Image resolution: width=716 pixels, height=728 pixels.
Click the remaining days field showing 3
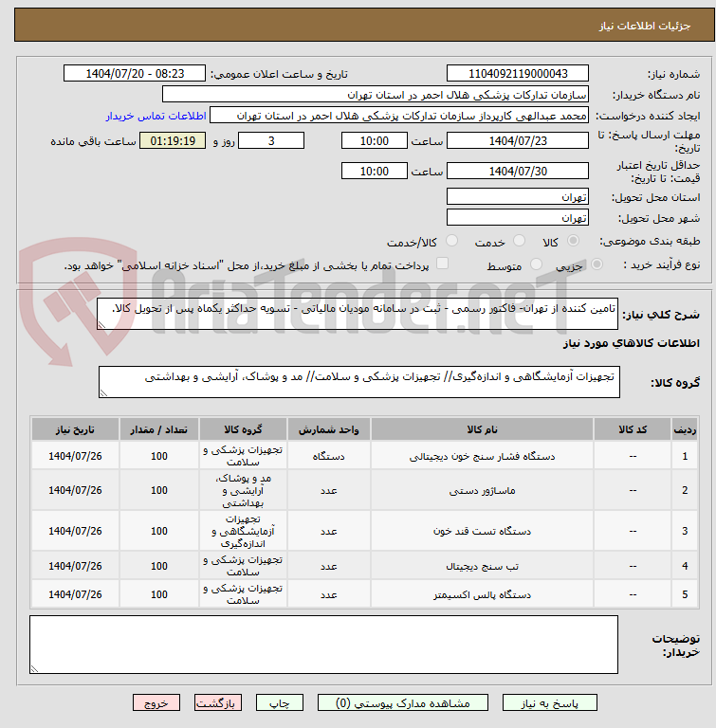point(271,140)
